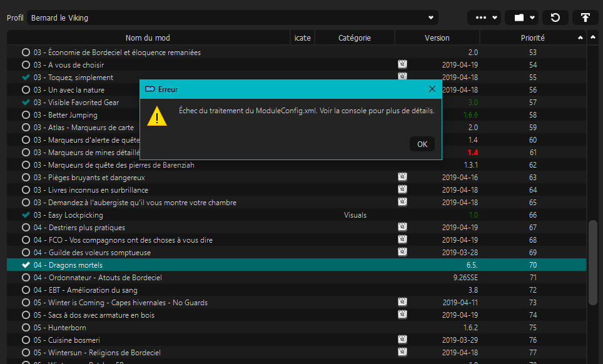Disable the Easy Lockpicking mod checkbox
Viewport: 603px width, 364px height.
click(x=26, y=215)
